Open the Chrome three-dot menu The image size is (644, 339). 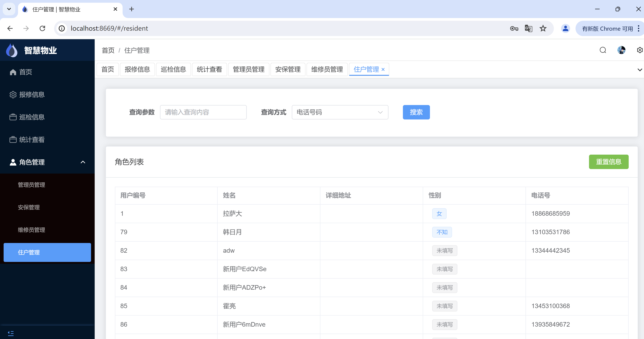point(639,28)
